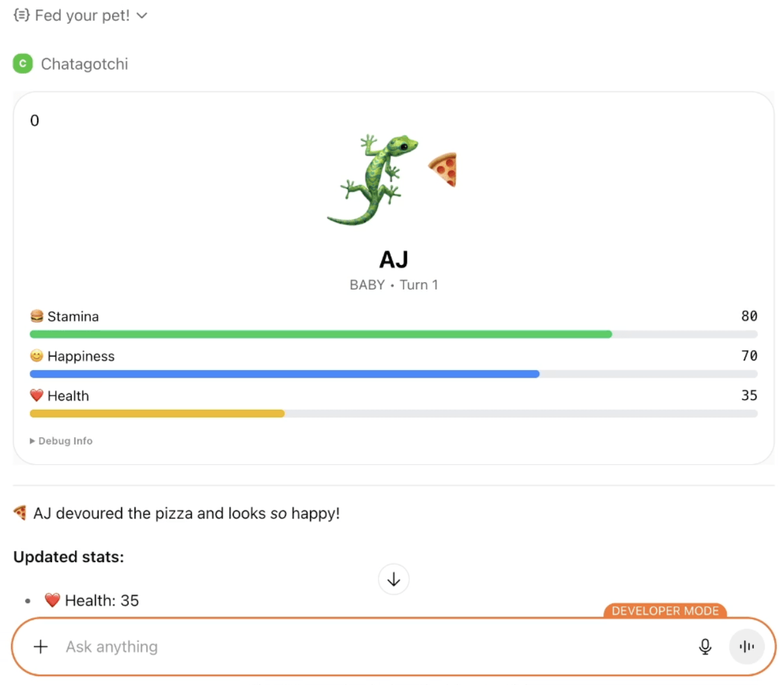The height and width of the screenshot is (685, 784).
Task: Click the pet name AJ heading
Action: pyautogui.click(x=393, y=259)
